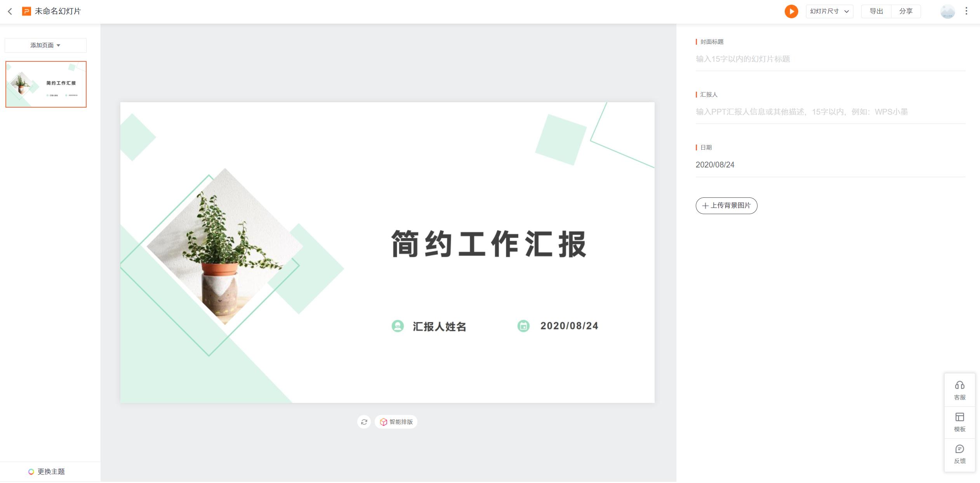Click the 导出 export option

876,11
